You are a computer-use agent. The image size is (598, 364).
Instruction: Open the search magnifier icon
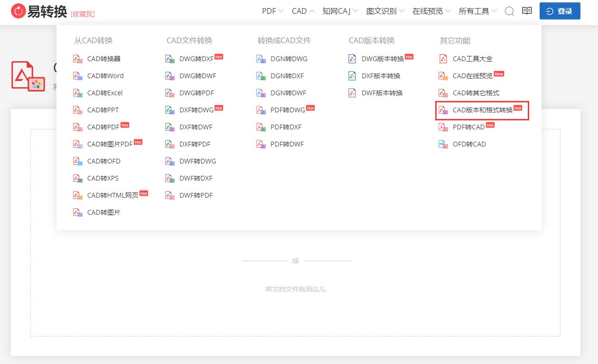pyautogui.click(x=509, y=11)
